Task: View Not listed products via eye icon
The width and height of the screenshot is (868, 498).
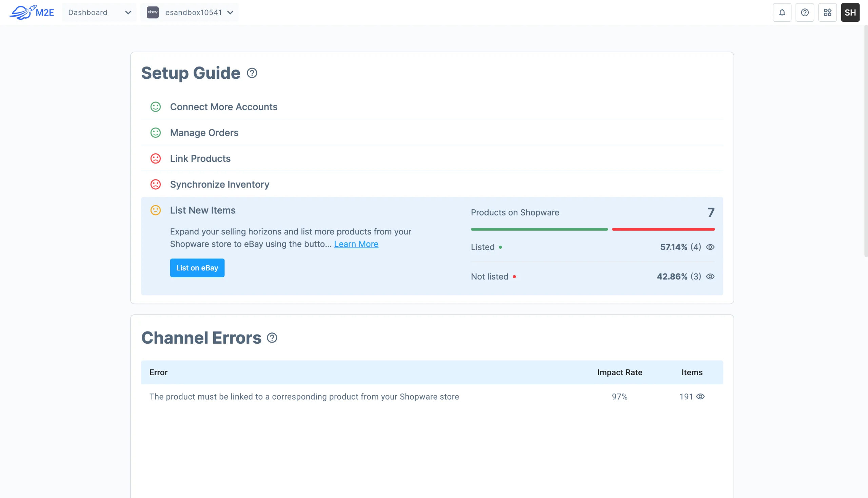Action: point(710,276)
